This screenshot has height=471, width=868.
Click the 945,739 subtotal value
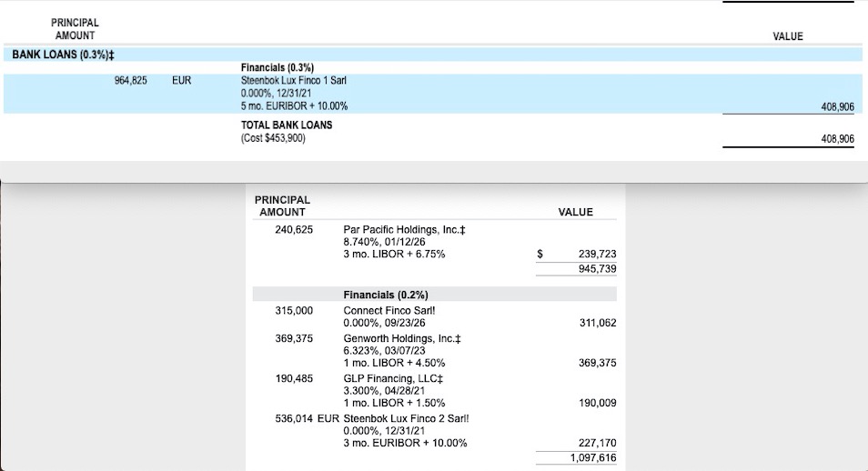point(597,269)
